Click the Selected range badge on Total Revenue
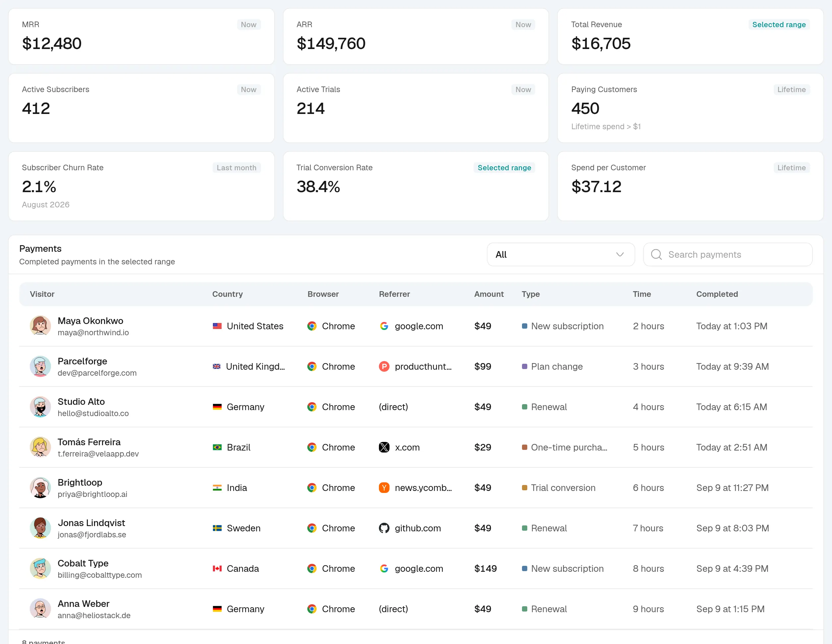 779,25
